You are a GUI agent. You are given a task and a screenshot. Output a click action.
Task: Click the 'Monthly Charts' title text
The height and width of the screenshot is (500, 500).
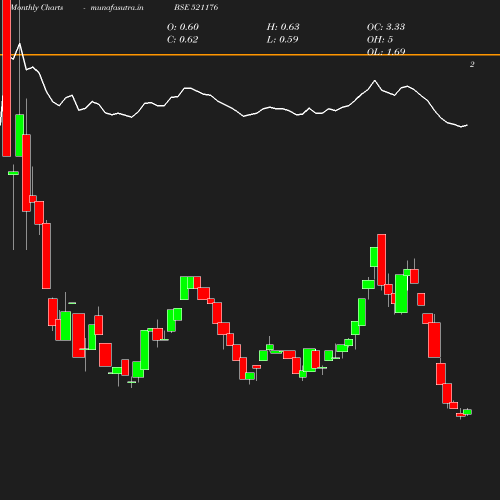click(37, 7)
